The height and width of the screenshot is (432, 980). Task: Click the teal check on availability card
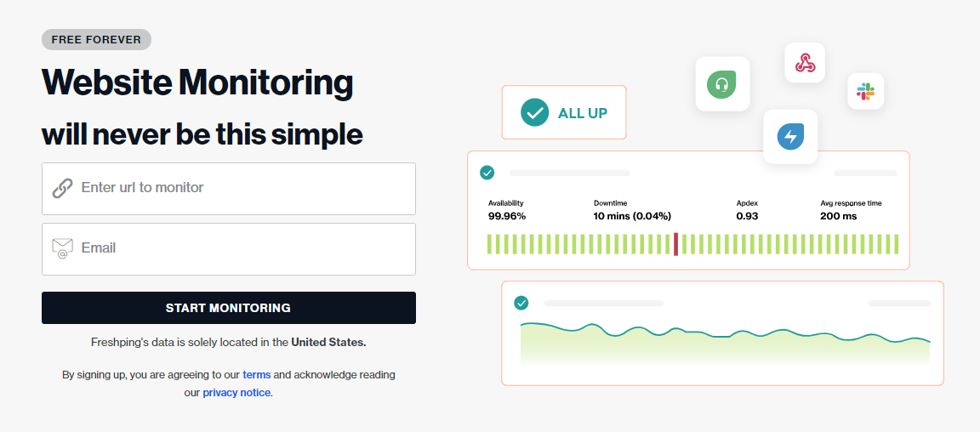(x=487, y=173)
